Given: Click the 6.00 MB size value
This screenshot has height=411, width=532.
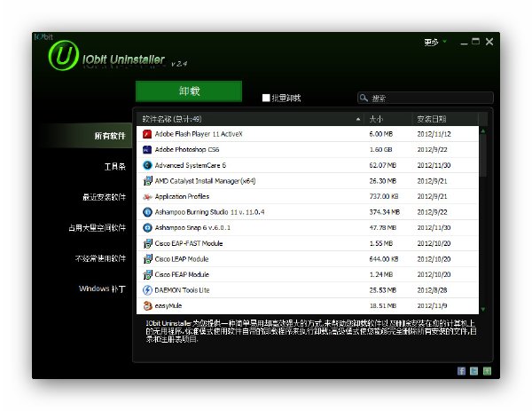Looking at the screenshot, I should pos(381,134).
